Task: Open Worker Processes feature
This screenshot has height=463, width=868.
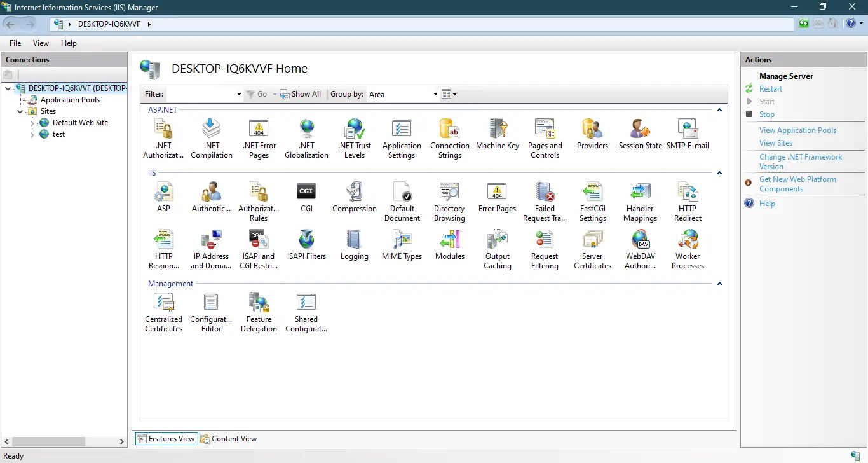Action: (x=688, y=249)
